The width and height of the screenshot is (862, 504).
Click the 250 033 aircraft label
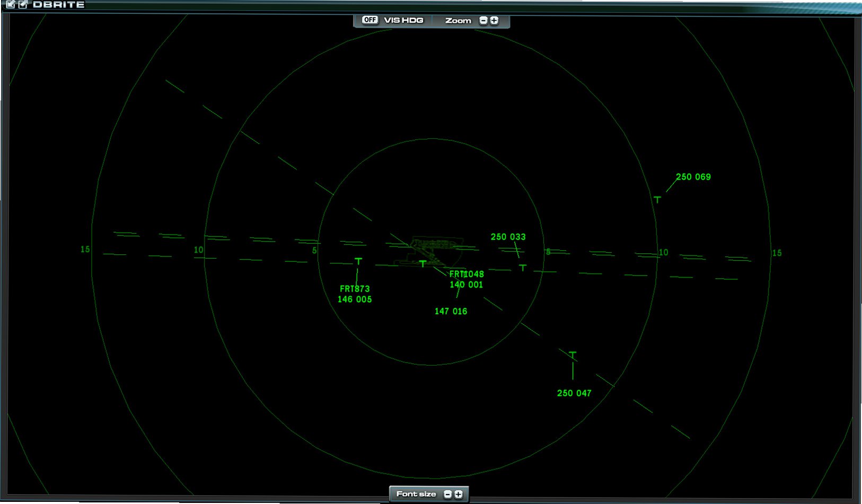[x=508, y=237]
